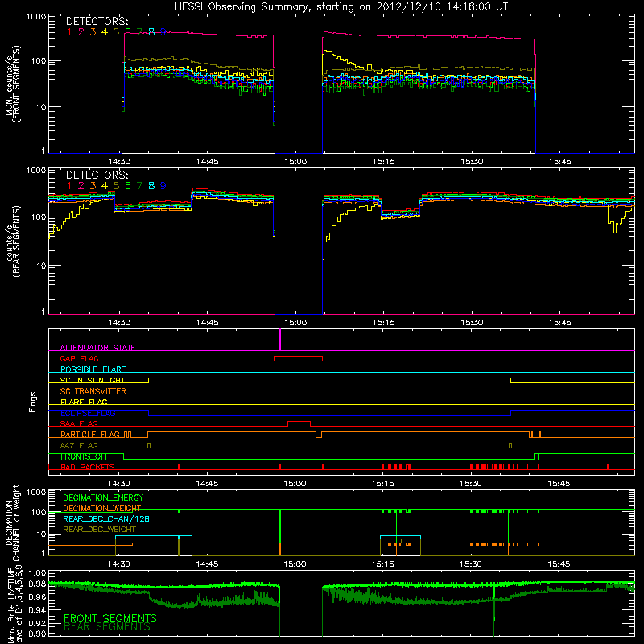Click the SC_IN_SUNLIGHT label

point(93,380)
